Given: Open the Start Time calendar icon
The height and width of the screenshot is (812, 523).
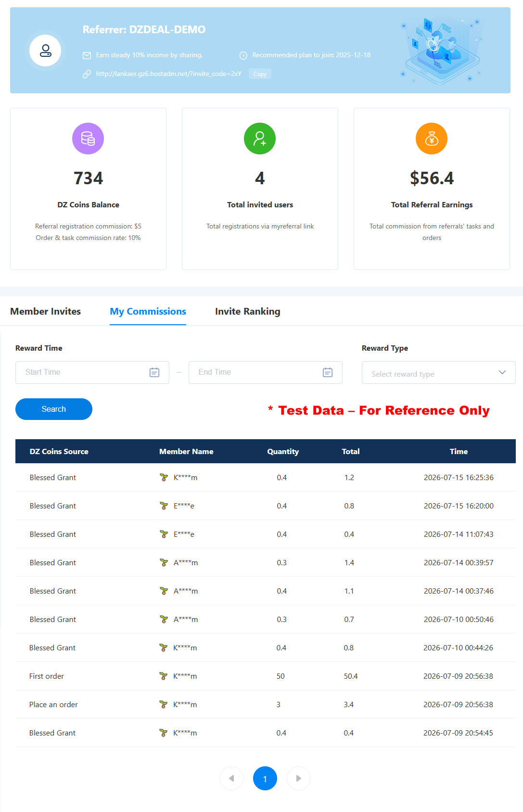Looking at the screenshot, I should tap(154, 372).
